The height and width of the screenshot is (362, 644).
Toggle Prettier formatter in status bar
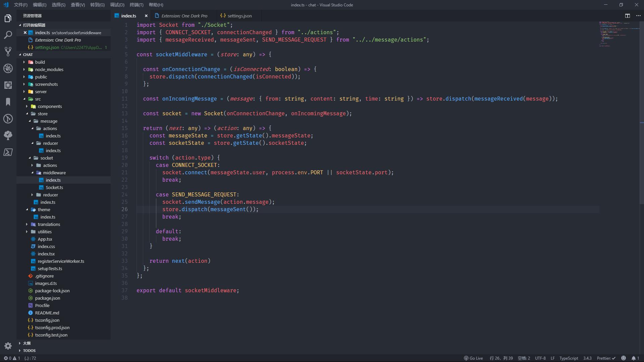(x=606, y=358)
